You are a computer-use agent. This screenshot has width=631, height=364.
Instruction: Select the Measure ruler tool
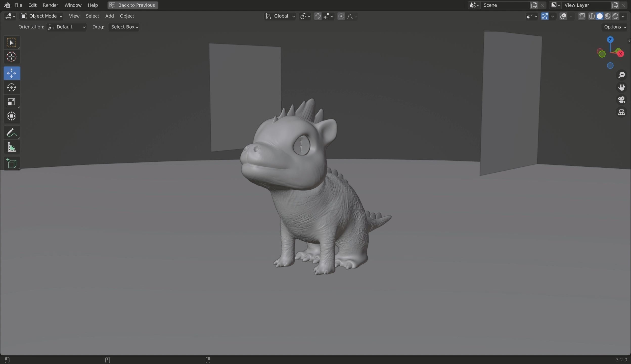(x=12, y=147)
